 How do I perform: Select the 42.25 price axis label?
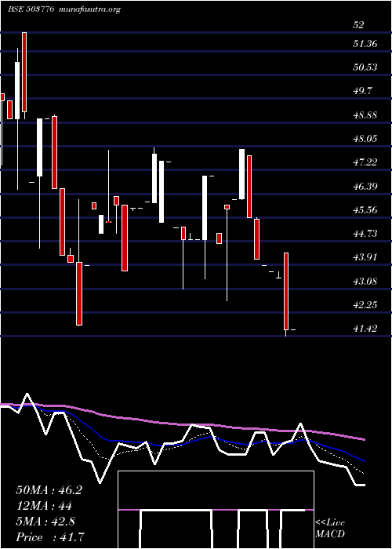pos(365,304)
